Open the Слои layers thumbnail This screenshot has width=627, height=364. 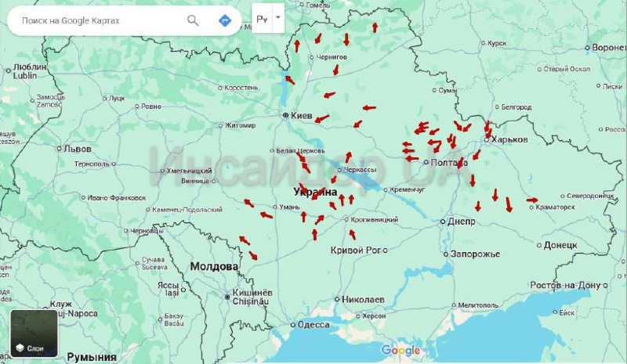click(x=34, y=334)
